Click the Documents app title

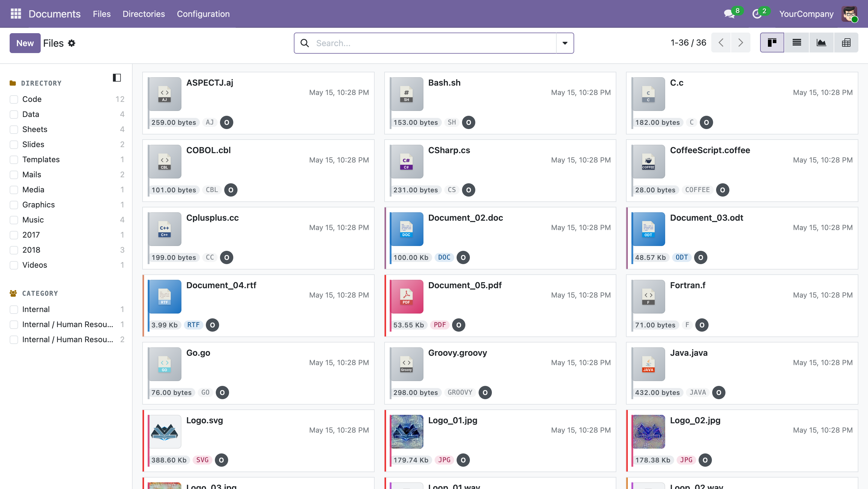[55, 14]
